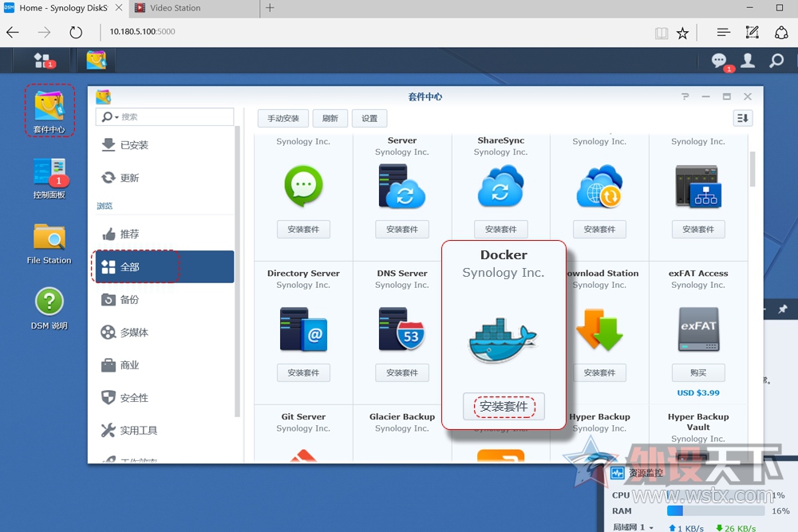Click the Package Center help question mark
The height and width of the screenshot is (532, 798).
click(685, 97)
